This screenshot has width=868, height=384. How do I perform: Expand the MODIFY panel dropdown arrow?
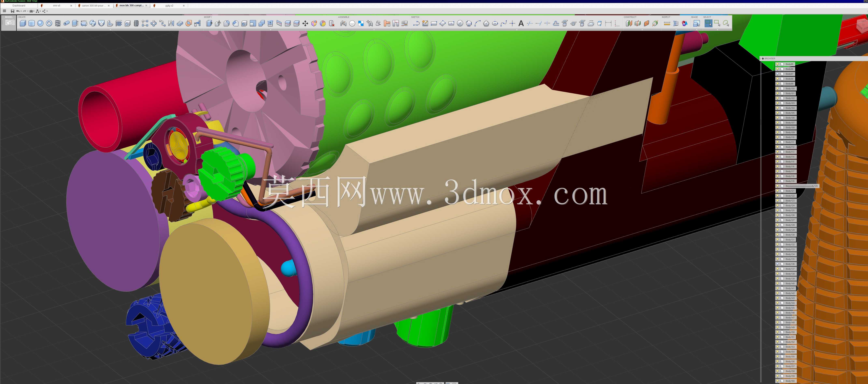coord(270,30)
